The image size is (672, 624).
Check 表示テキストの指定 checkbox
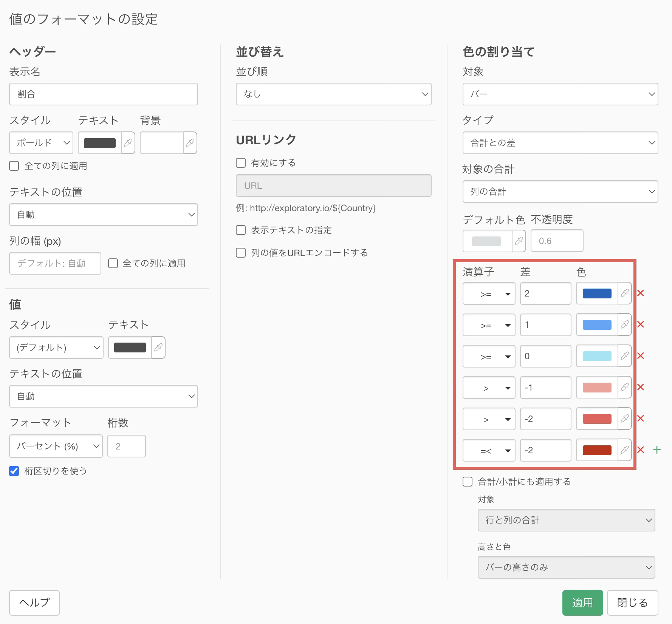click(x=241, y=230)
